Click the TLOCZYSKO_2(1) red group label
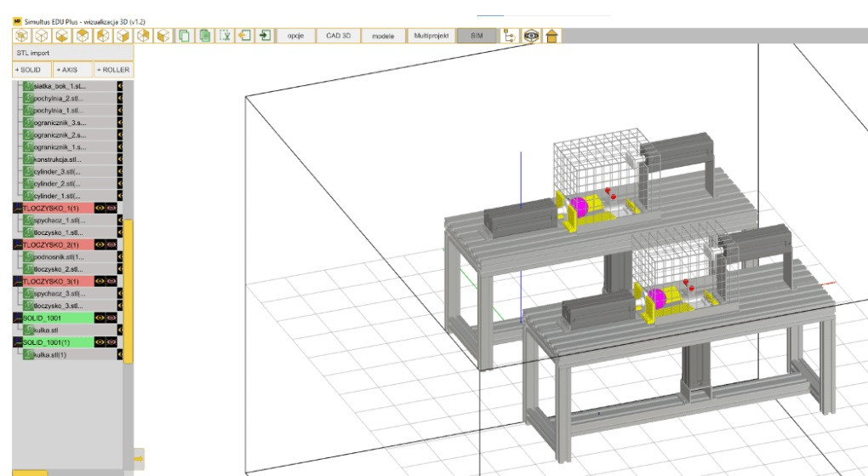The image size is (868, 476). [58, 245]
